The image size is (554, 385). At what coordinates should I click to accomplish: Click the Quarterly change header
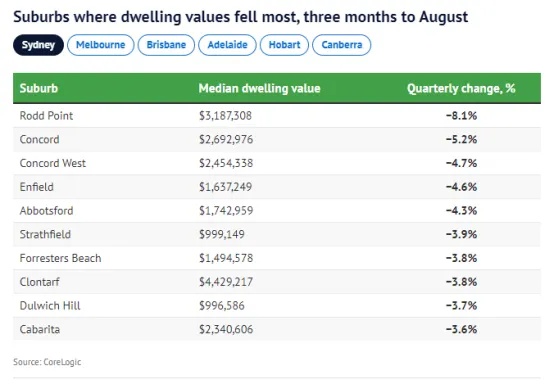pyautogui.click(x=461, y=88)
